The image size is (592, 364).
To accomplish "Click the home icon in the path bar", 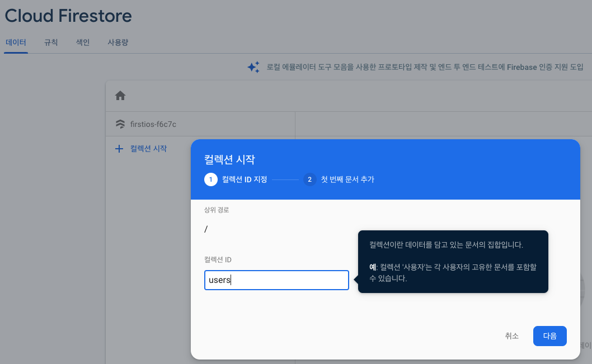I will pos(120,96).
